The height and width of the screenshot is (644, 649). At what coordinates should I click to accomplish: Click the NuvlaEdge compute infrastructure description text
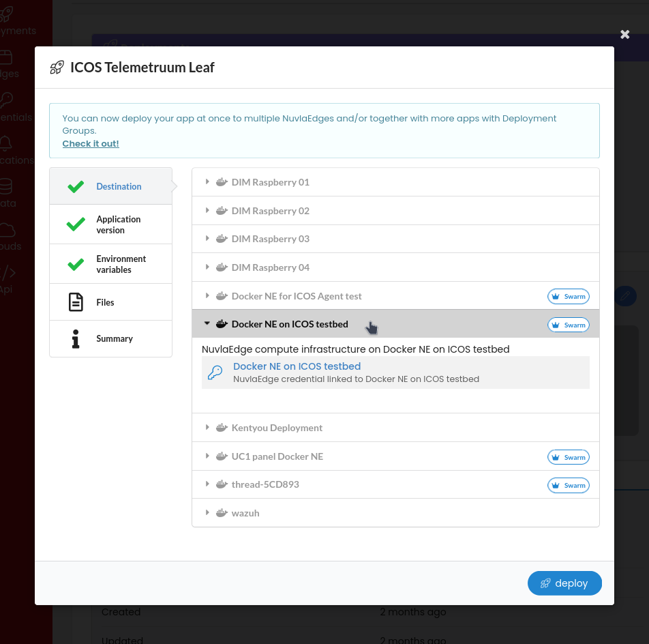tap(356, 349)
